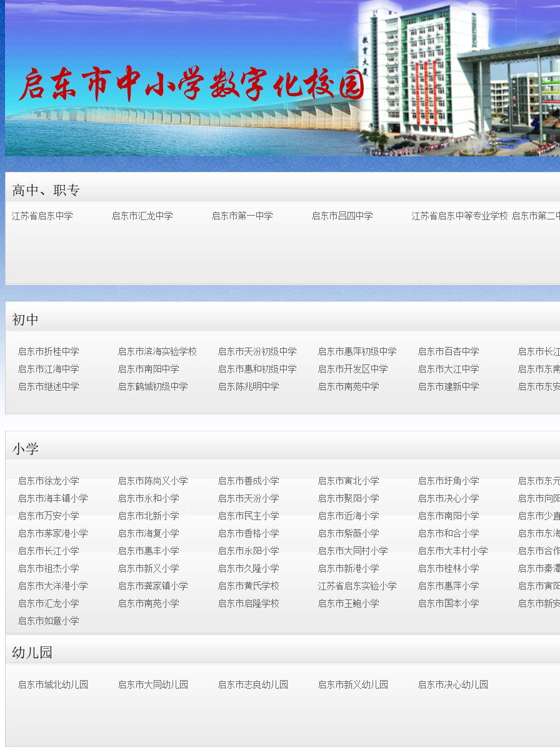Visit 江苏省启东实验小学 page

click(357, 586)
